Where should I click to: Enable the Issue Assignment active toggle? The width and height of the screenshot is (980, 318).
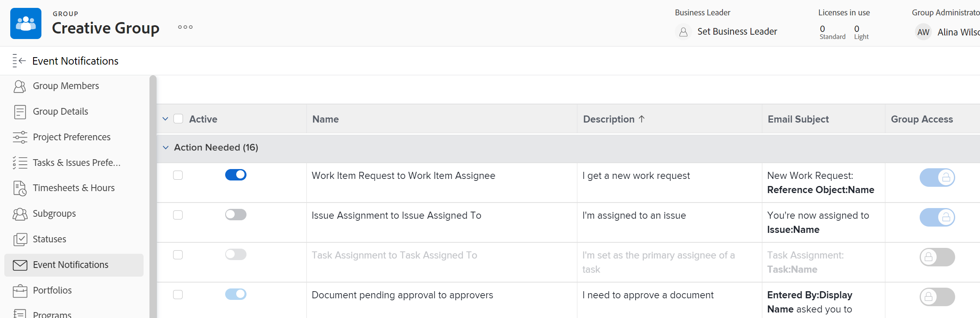236,215
